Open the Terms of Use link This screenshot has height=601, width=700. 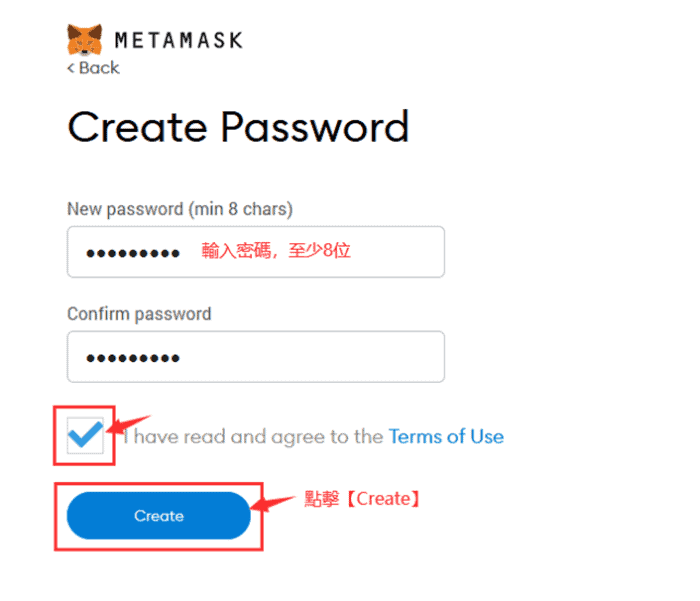pos(446,437)
